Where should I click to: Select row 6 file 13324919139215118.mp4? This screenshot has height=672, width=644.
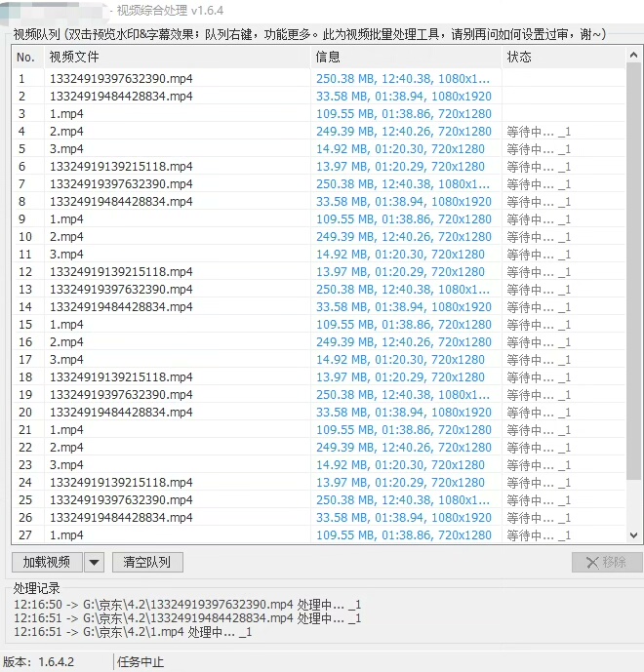tap(121, 167)
